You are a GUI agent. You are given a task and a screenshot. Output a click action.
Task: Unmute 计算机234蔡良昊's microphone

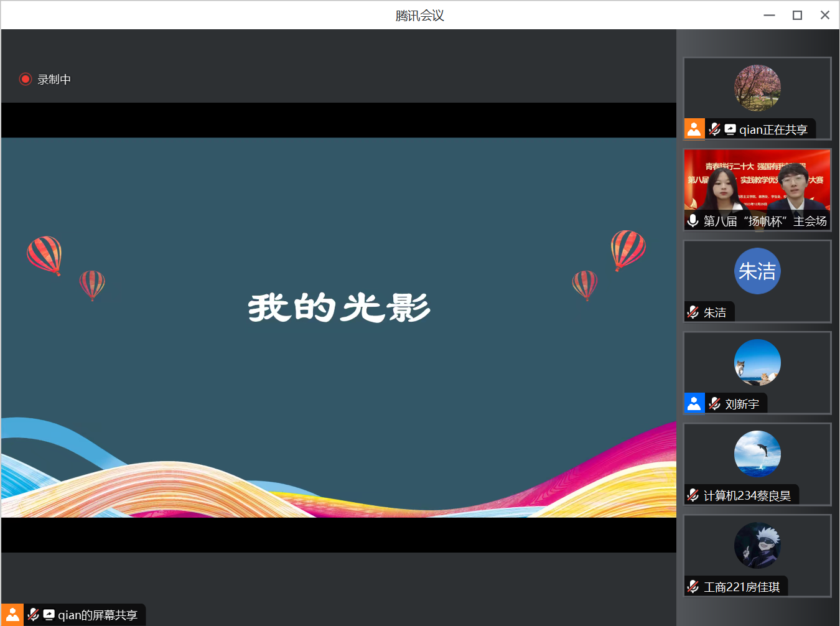[692, 495]
